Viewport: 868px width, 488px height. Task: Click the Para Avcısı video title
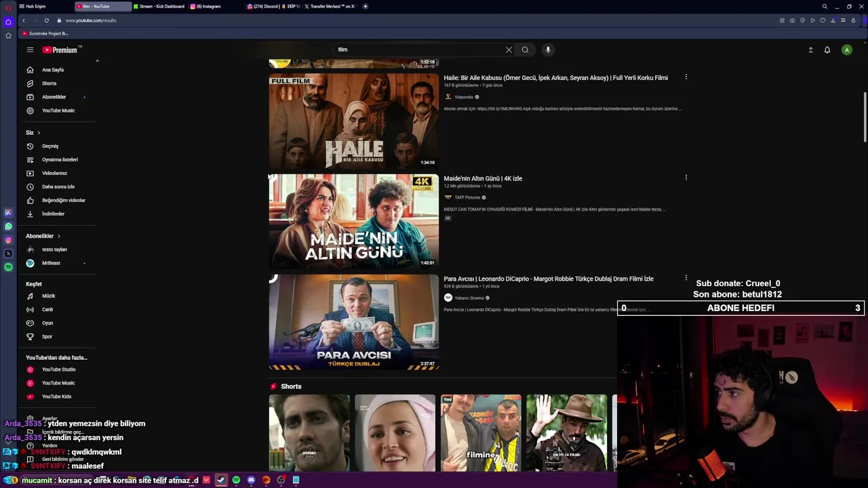pyautogui.click(x=549, y=279)
